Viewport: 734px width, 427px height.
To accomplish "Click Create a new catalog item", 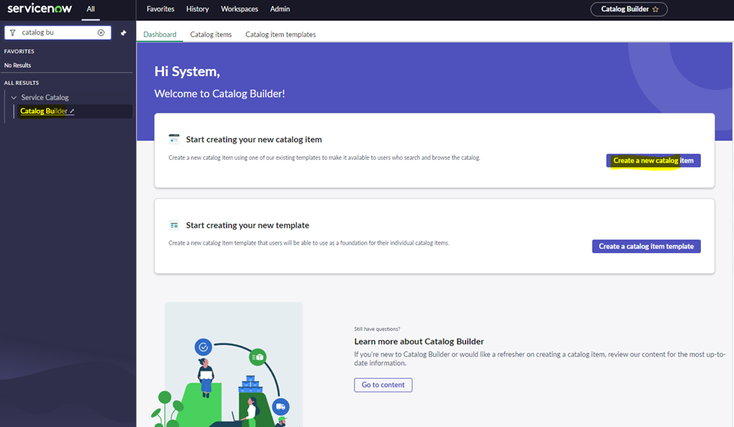I will tap(653, 161).
